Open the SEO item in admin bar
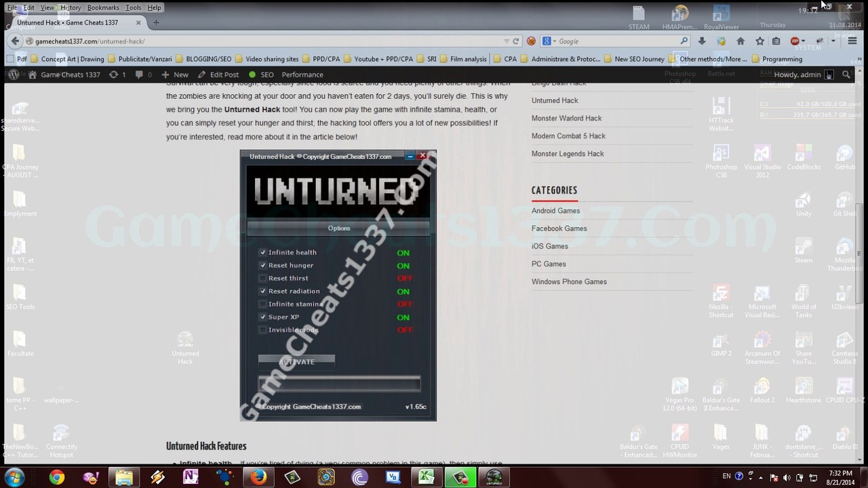The width and height of the screenshot is (868, 488). coord(261,75)
